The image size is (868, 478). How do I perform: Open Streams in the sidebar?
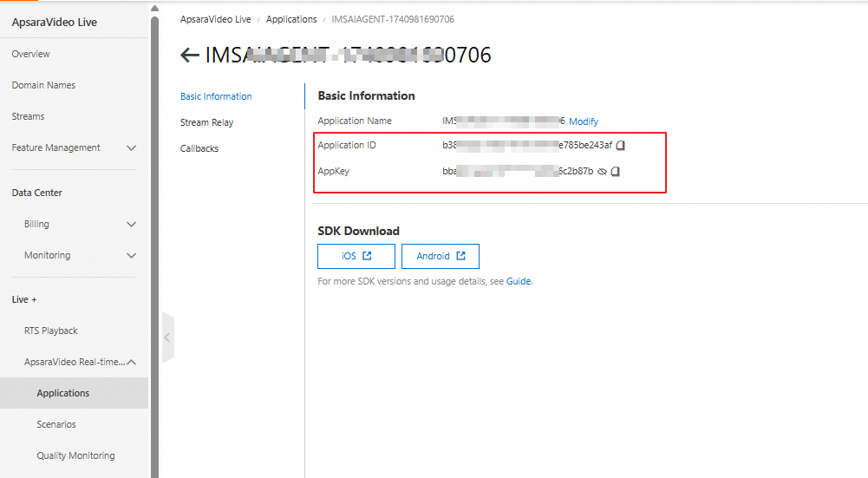(x=28, y=116)
